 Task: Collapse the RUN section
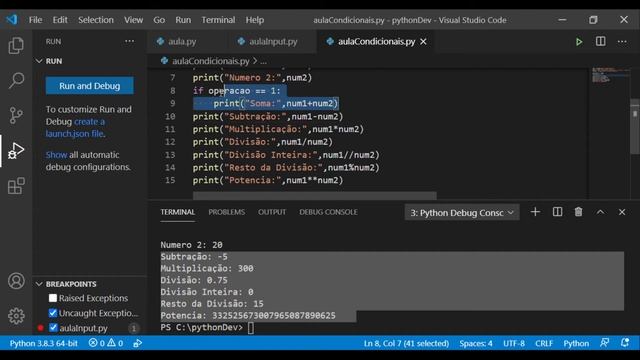point(39,61)
